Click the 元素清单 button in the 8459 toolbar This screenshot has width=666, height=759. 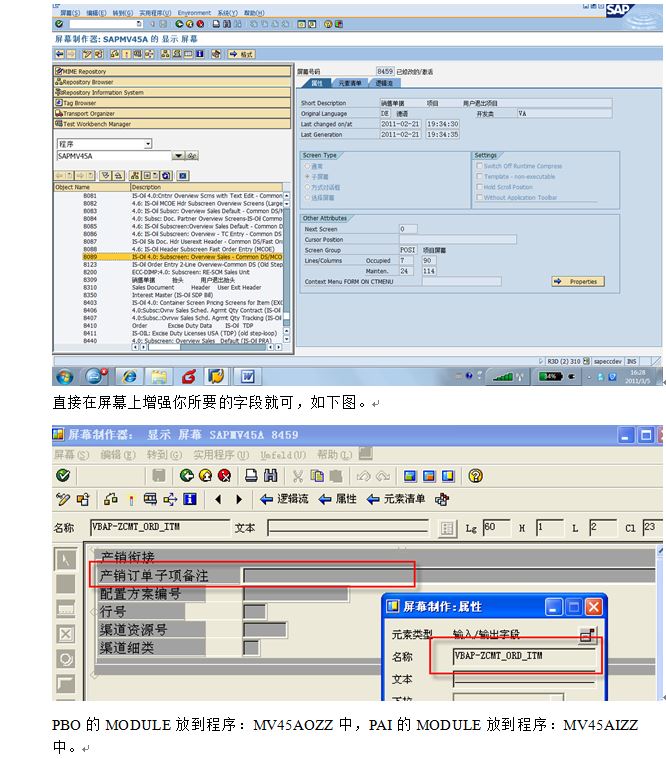(x=396, y=499)
